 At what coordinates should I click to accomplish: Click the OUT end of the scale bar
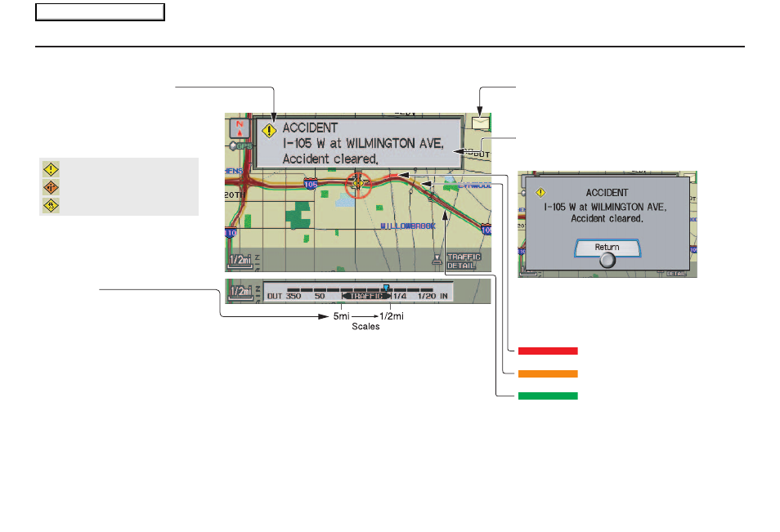pos(275,297)
